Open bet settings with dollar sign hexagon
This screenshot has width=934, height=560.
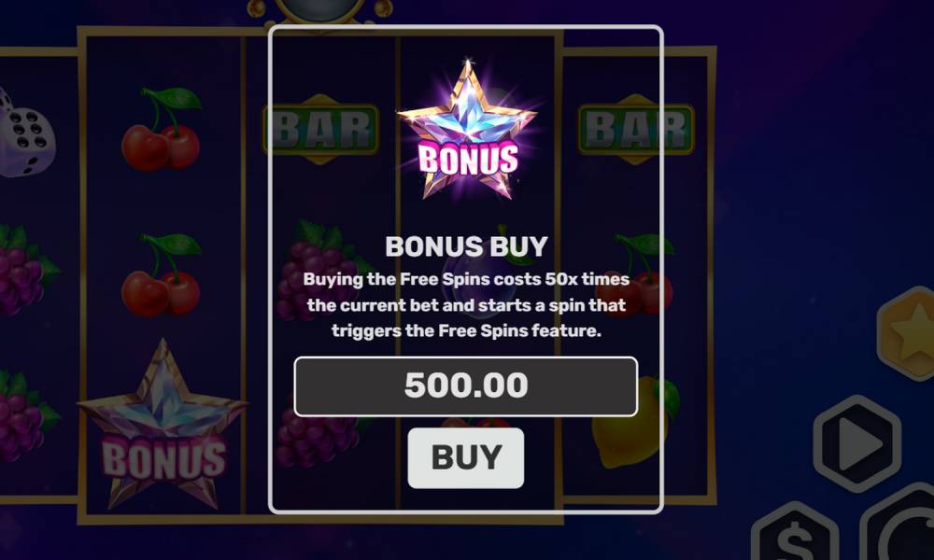pyautogui.click(x=795, y=534)
